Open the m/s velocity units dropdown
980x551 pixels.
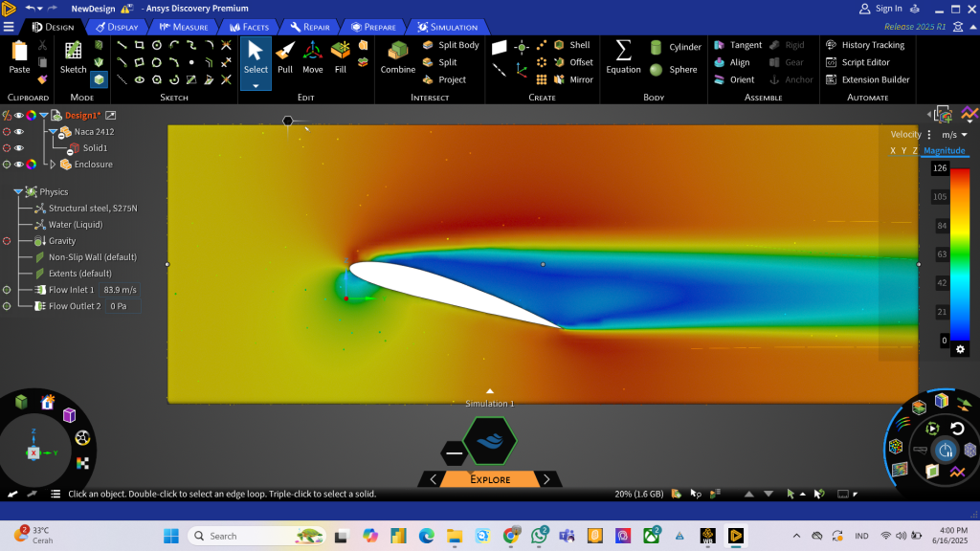(x=954, y=135)
